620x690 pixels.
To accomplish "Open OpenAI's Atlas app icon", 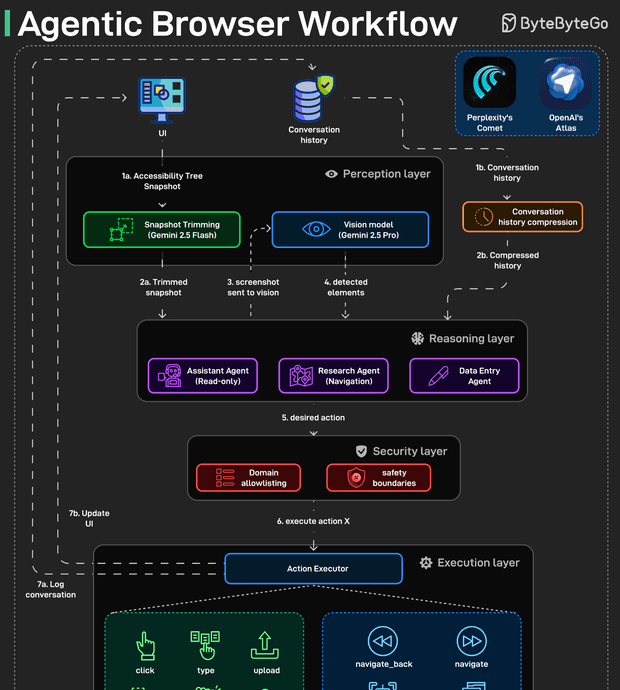I will click(565, 83).
